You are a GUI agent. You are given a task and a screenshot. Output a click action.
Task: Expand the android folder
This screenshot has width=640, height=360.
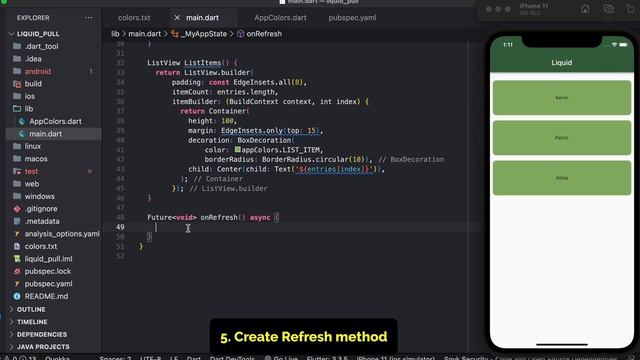point(38,71)
